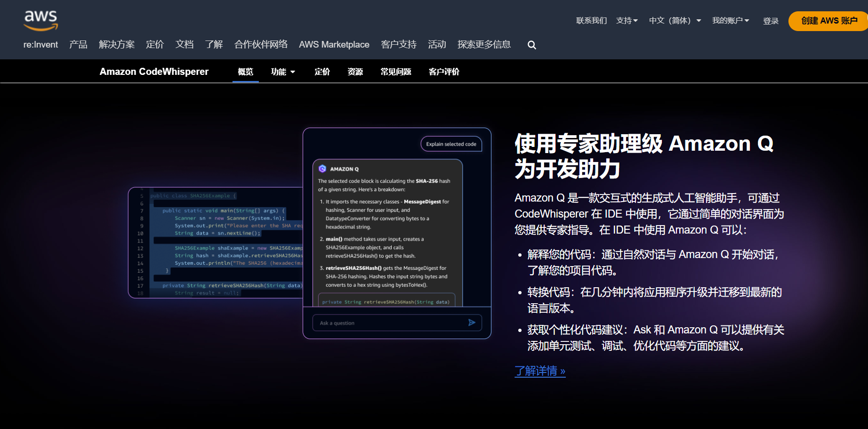Expand the 我的账户 menu
The width and height of the screenshot is (868, 429).
pos(731,21)
